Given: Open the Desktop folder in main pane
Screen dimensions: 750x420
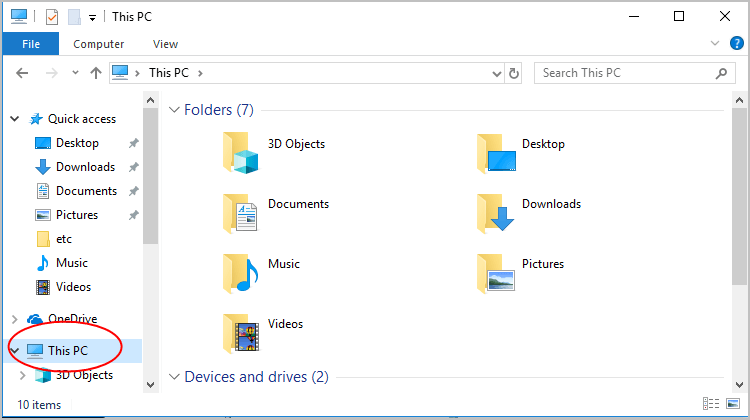Looking at the screenshot, I should pyautogui.click(x=496, y=153).
